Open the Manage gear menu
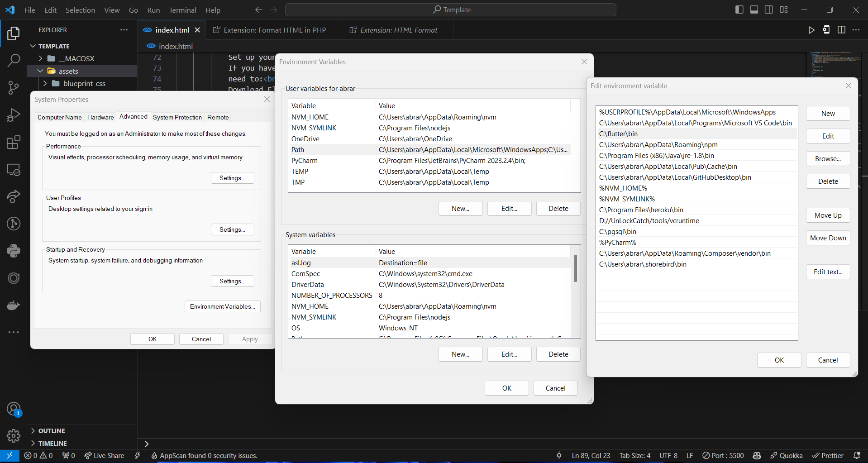868x463 pixels. pyautogui.click(x=14, y=436)
